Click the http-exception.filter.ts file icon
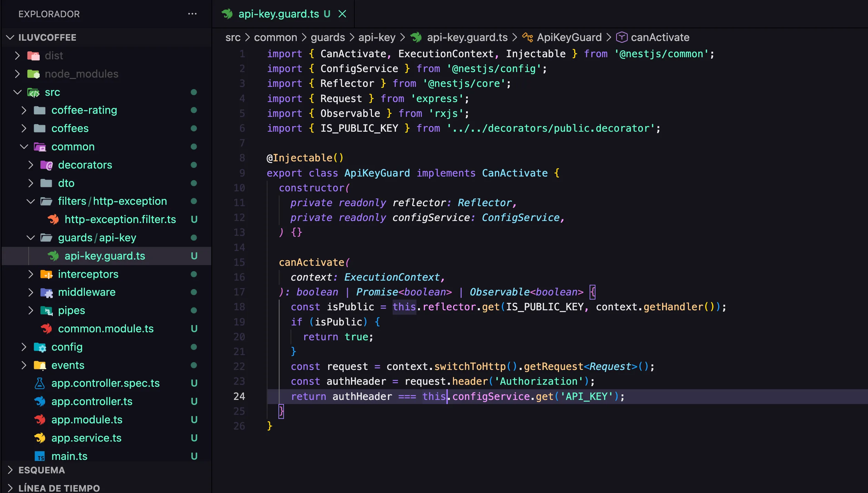Viewport: 868px width, 493px height. (x=53, y=220)
